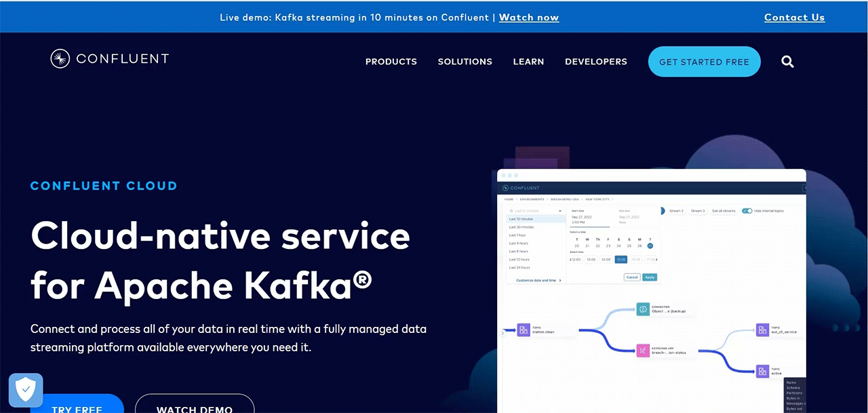This screenshot has width=868, height=413.
Task: Select the 13:00 time slot
Action: tap(591, 260)
